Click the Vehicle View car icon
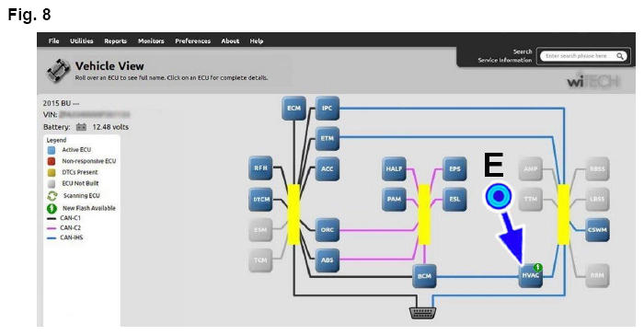644x335 pixels. coord(58,71)
